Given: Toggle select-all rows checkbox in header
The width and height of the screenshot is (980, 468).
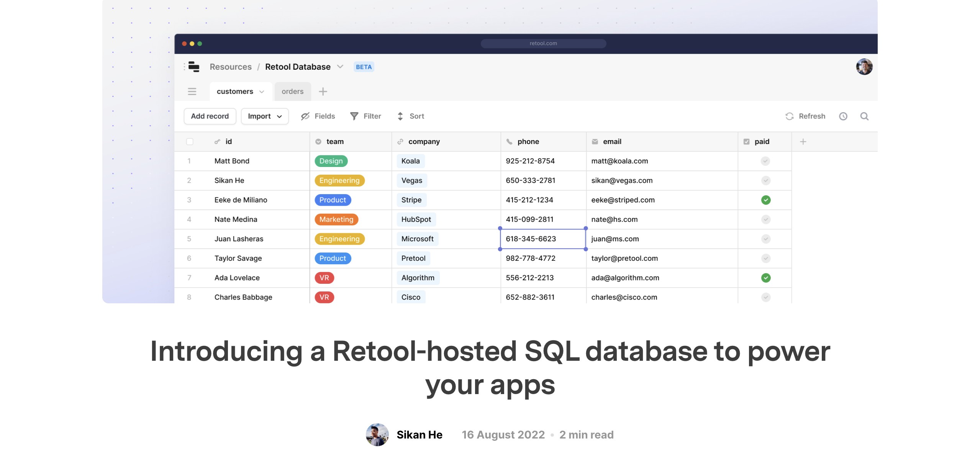Looking at the screenshot, I should (190, 142).
